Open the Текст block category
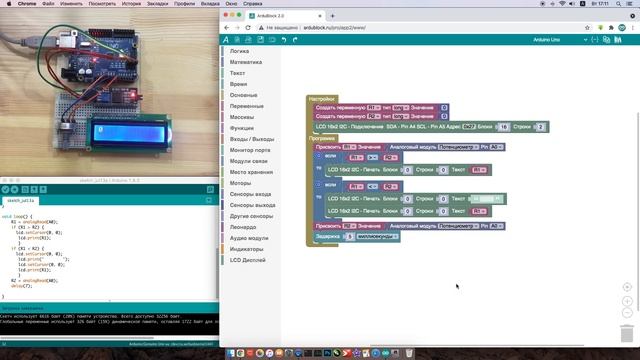The width and height of the screenshot is (640, 360). pyautogui.click(x=237, y=73)
